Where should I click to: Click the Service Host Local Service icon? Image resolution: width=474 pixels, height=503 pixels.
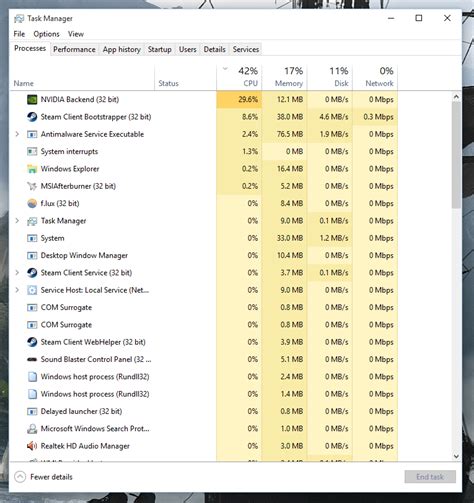coord(32,290)
